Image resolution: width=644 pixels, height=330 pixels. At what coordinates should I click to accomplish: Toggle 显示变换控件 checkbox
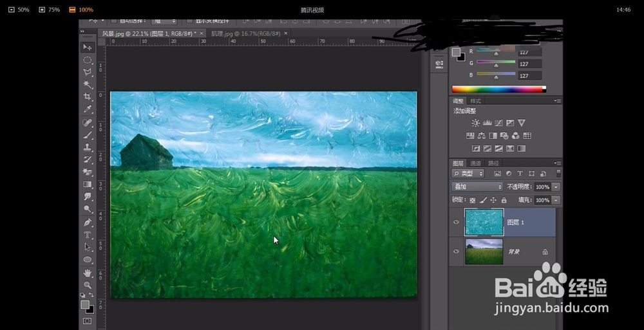[x=189, y=21]
